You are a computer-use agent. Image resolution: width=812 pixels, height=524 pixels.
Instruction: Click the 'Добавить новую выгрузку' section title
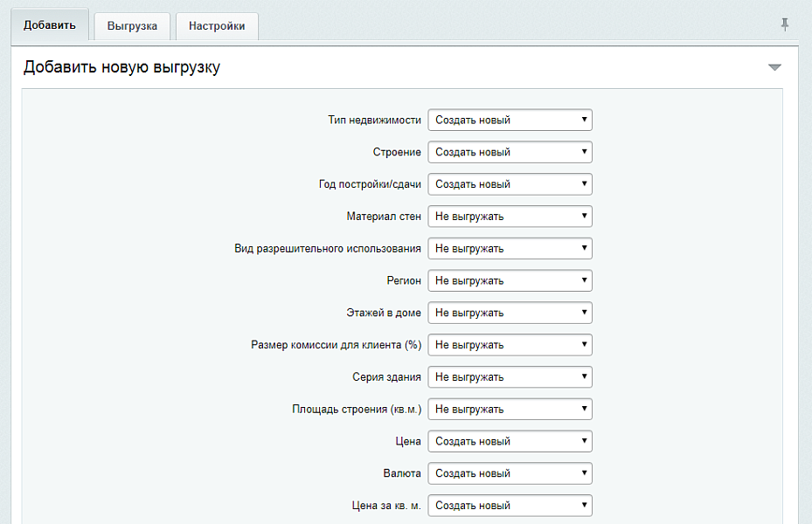121,67
